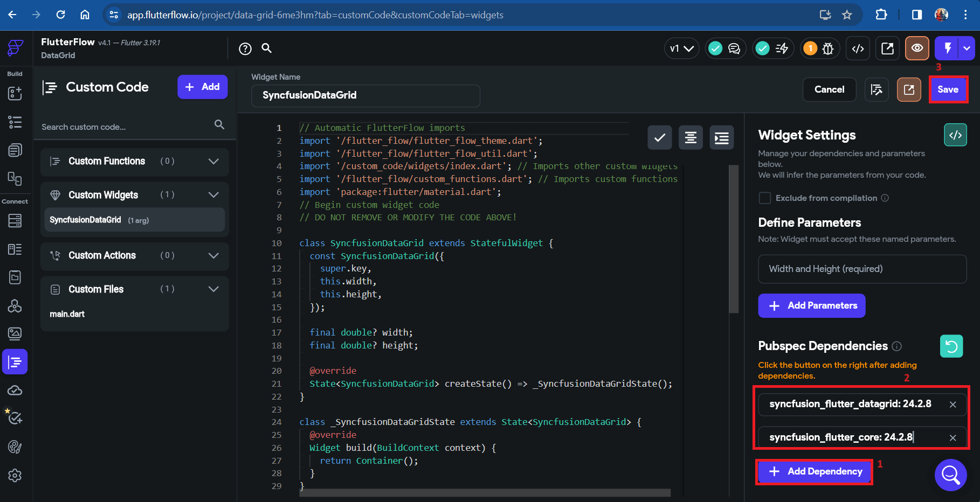Remove the syncfusion_flutter_core dependency
Viewport: 980px width, 502px height.
(953, 438)
